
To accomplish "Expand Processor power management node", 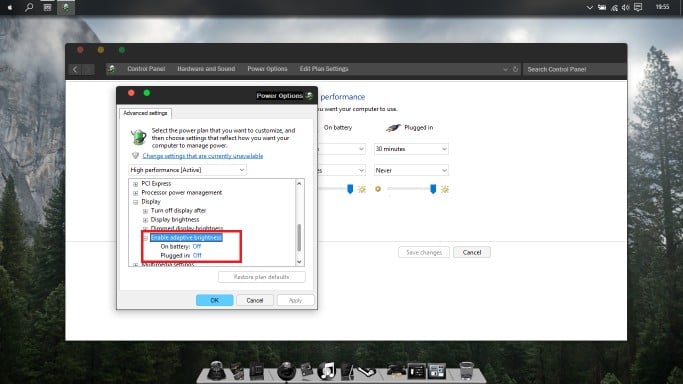I will pos(135,193).
